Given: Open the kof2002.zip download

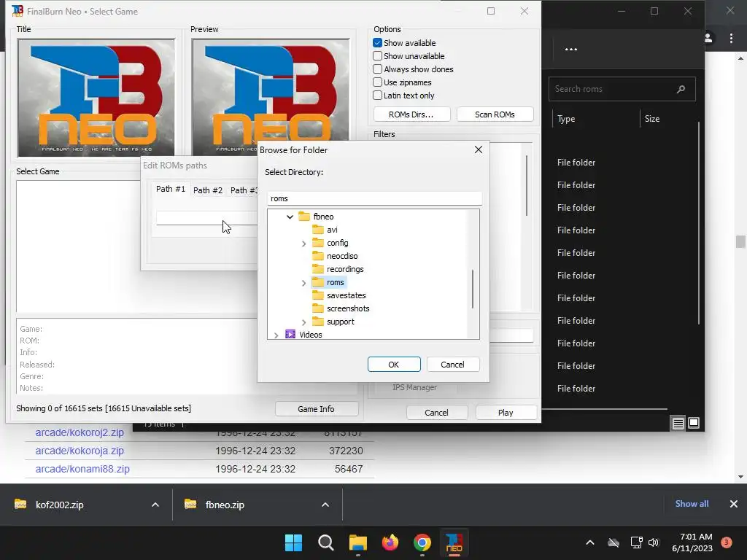Looking at the screenshot, I should (x=60, y=505).
